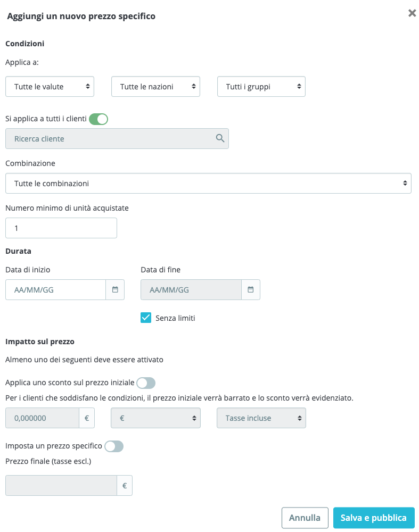Open the Tutti i gruppi dropdown
The image size is (419, 532).
click(261, 87)
